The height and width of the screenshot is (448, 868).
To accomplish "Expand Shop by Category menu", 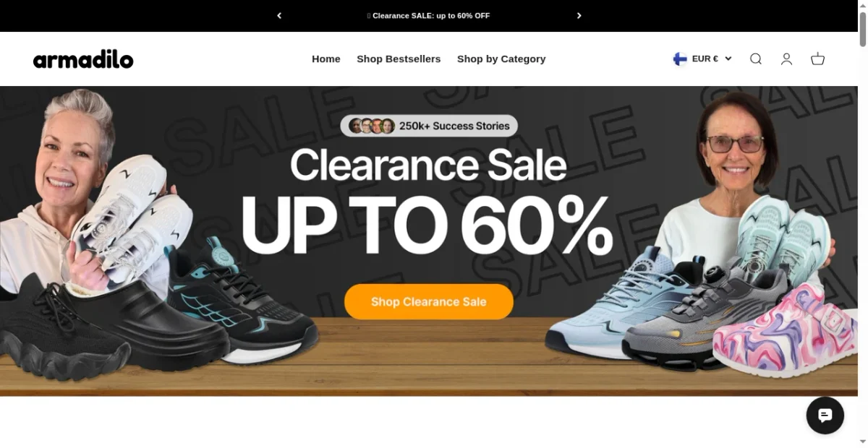I will 501,59.
